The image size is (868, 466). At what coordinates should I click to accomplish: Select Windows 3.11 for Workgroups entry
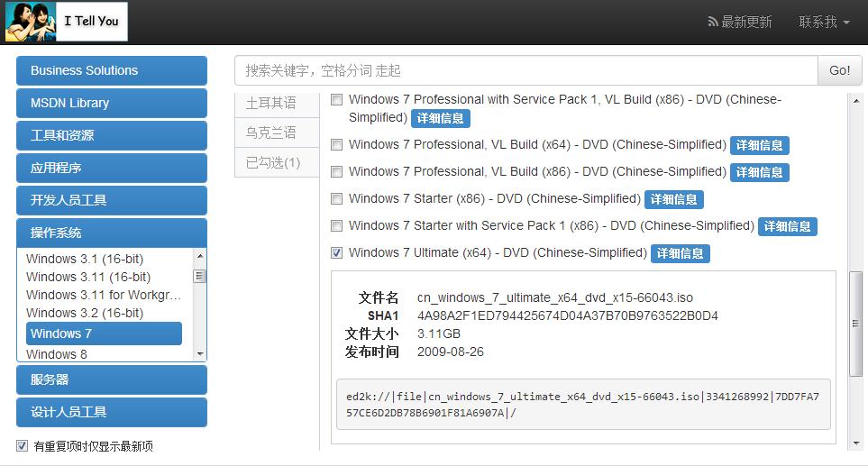[104, 295]
